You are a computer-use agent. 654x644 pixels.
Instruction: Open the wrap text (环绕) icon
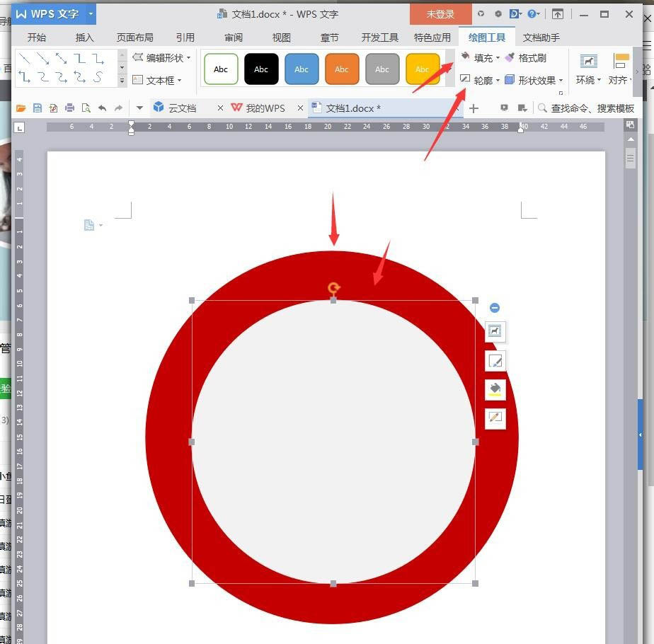click(588, 62)
